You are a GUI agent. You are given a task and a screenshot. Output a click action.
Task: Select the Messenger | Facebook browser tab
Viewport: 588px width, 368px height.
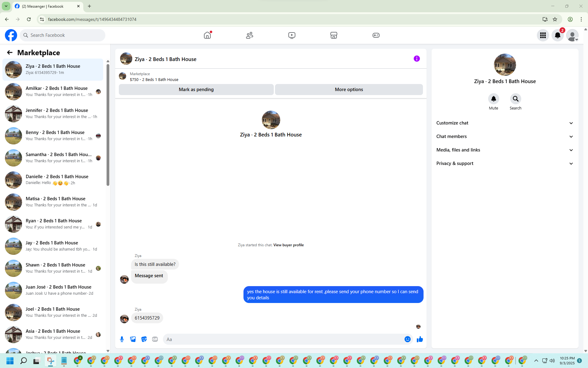[48, 6]
